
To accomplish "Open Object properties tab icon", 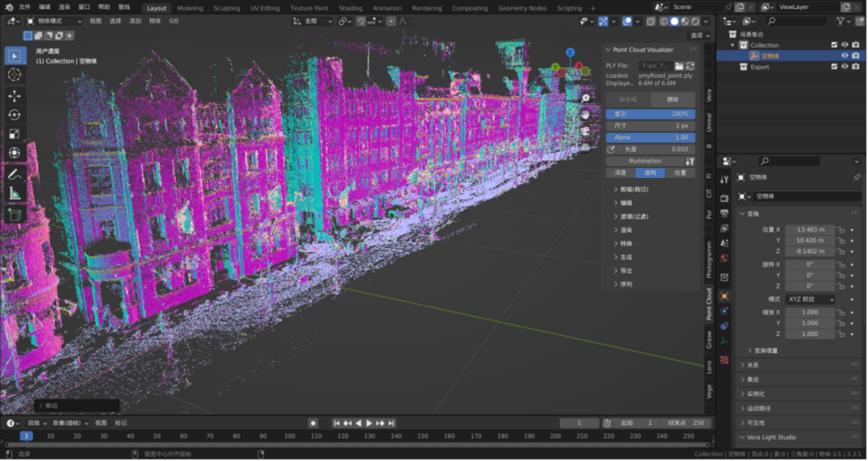I will (x=724, y=296).
